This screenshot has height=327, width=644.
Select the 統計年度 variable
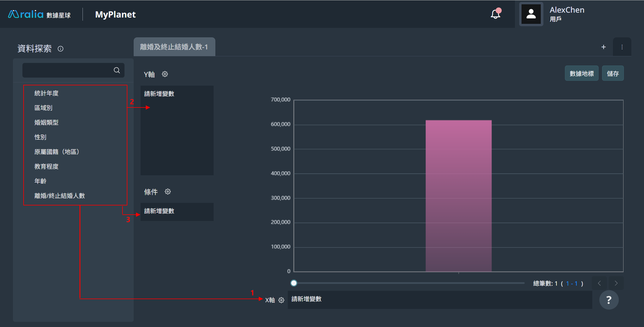pos(46,93)
